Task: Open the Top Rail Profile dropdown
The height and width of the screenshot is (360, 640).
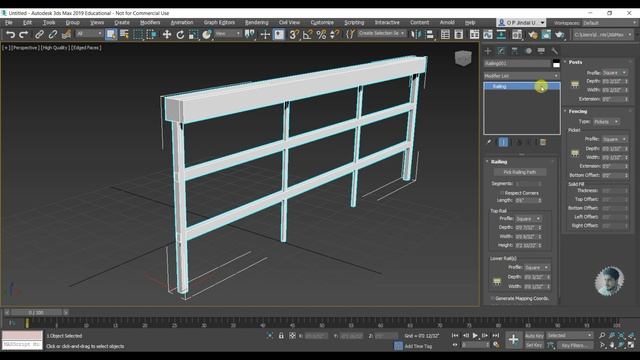Action: tap(528, 219)
